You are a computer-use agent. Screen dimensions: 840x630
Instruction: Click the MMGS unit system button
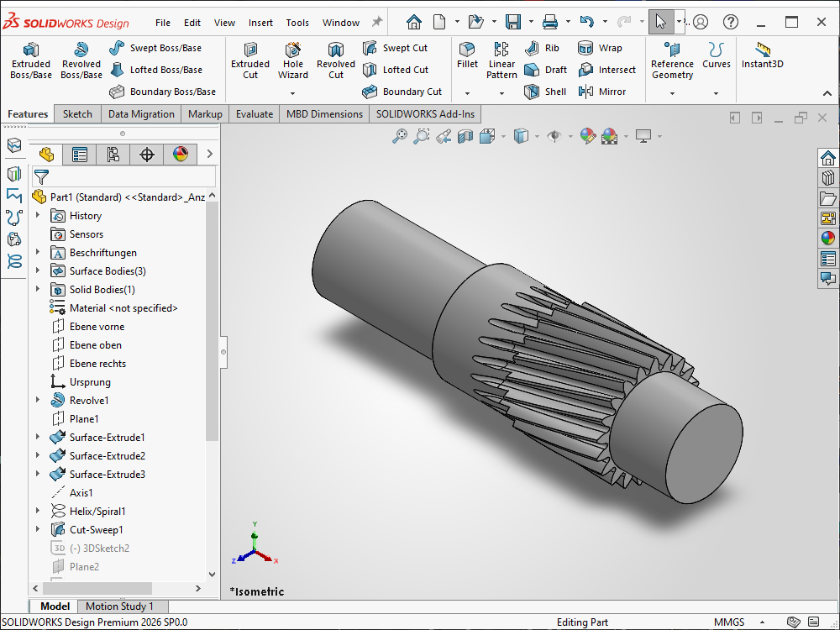click(728, 622)
